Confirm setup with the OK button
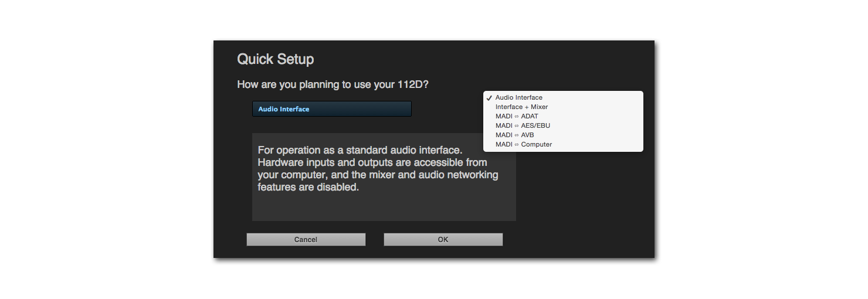Screen dimensions: 868x299 tap(443, 239)
